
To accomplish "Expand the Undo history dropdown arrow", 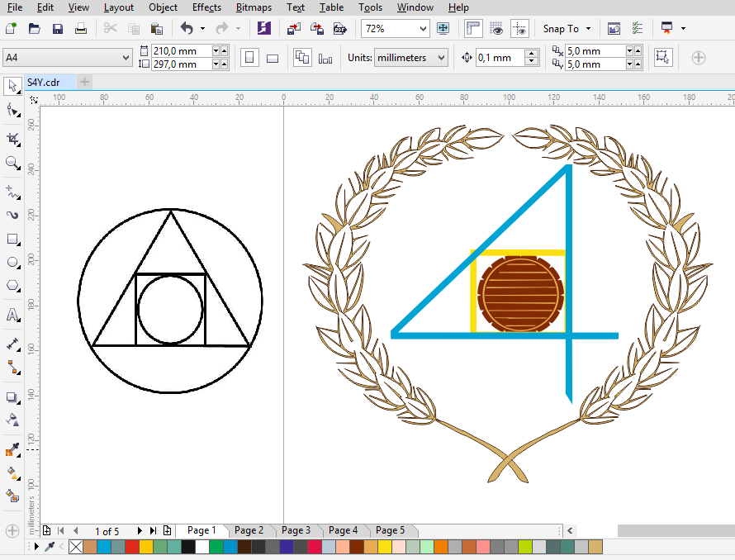I will pos(202,29).
